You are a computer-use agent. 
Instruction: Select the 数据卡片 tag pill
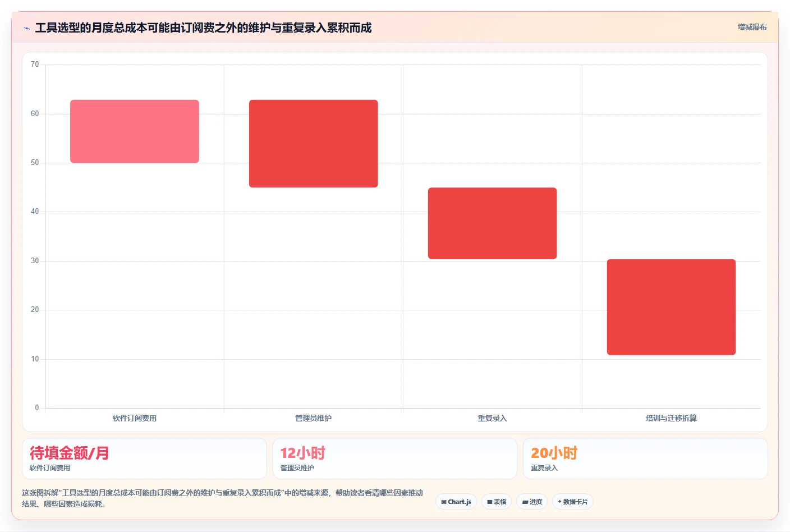coord(573,502)
